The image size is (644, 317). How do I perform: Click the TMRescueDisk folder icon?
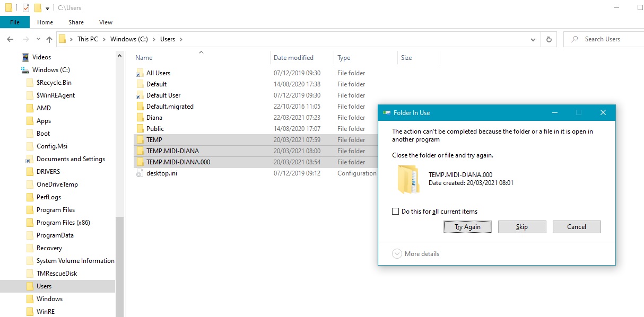[30, 274]
